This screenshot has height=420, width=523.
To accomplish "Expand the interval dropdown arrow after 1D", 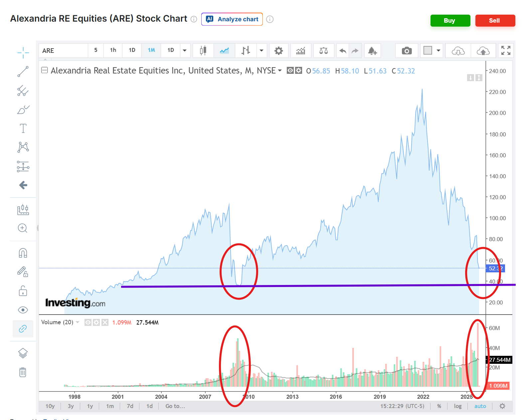I will tap(185, 51).
